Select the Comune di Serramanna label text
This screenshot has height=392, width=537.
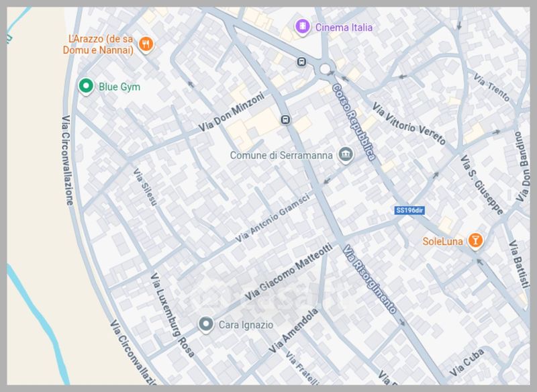(x=281, y=156)
